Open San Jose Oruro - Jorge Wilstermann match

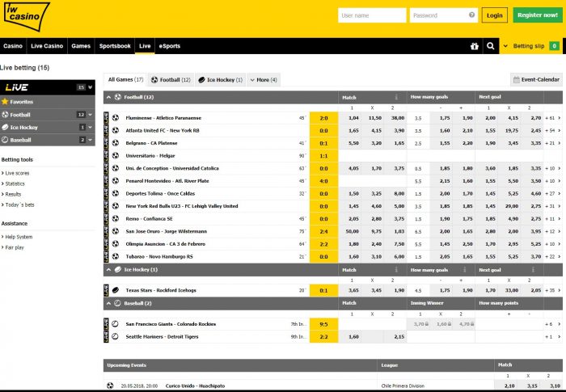[x=166, y=231]
